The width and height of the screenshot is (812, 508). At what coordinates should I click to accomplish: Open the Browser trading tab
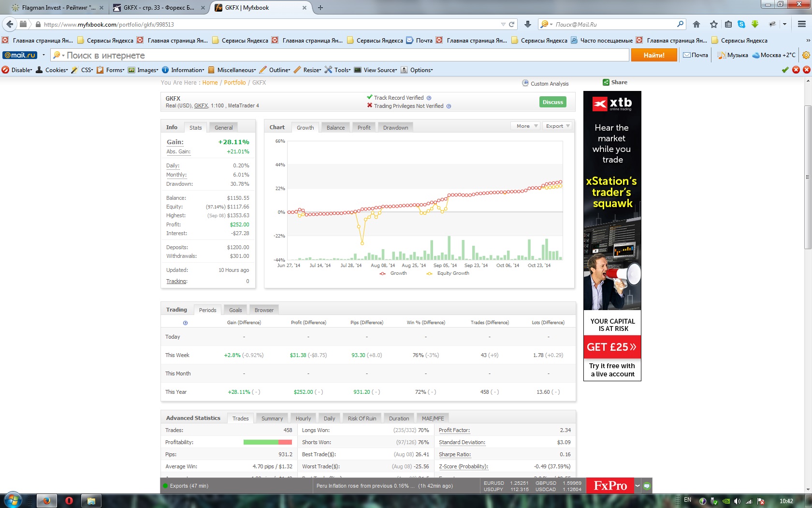264,310
